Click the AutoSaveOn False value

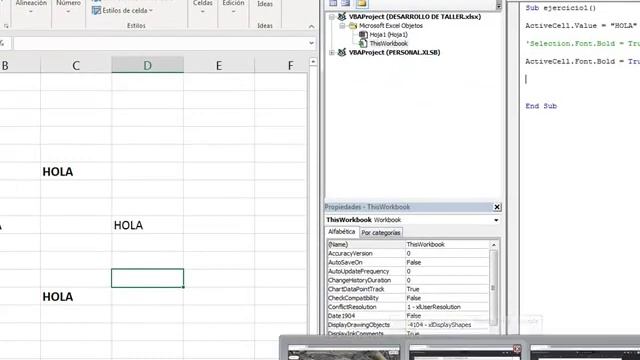coord(447,262)
